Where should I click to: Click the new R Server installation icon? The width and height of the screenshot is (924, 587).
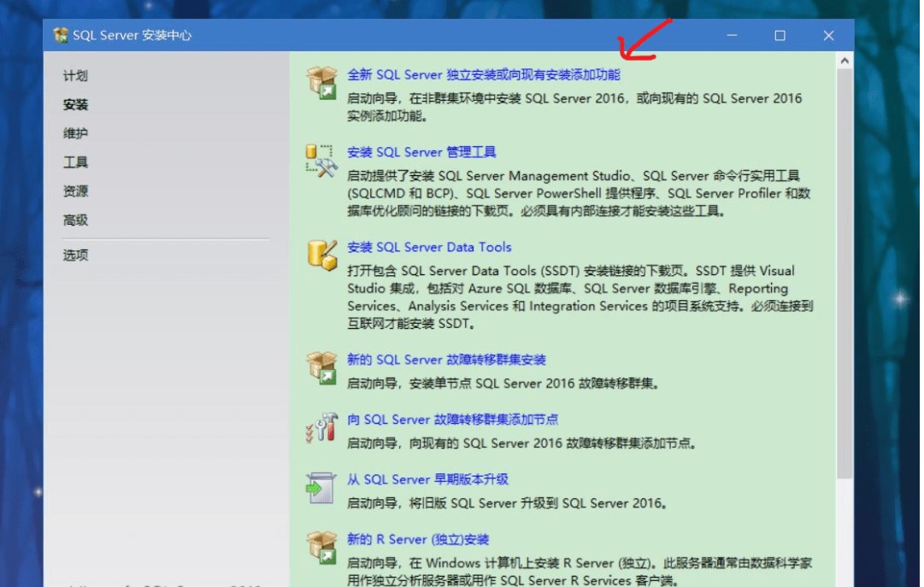tap(321, 548)
